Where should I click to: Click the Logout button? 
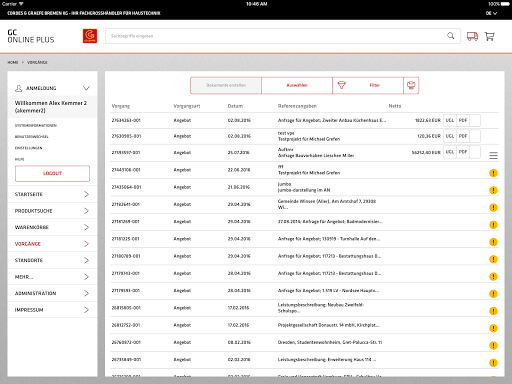52,173
